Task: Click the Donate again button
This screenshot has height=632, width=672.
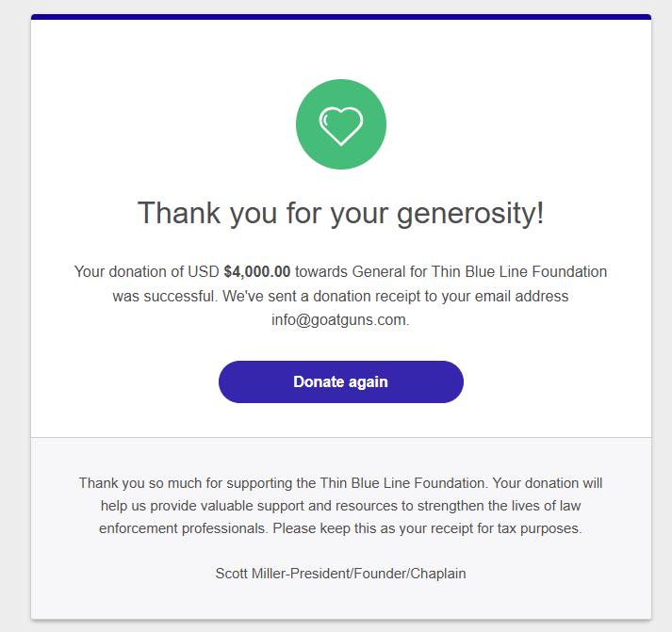Action: coord(341,382)
